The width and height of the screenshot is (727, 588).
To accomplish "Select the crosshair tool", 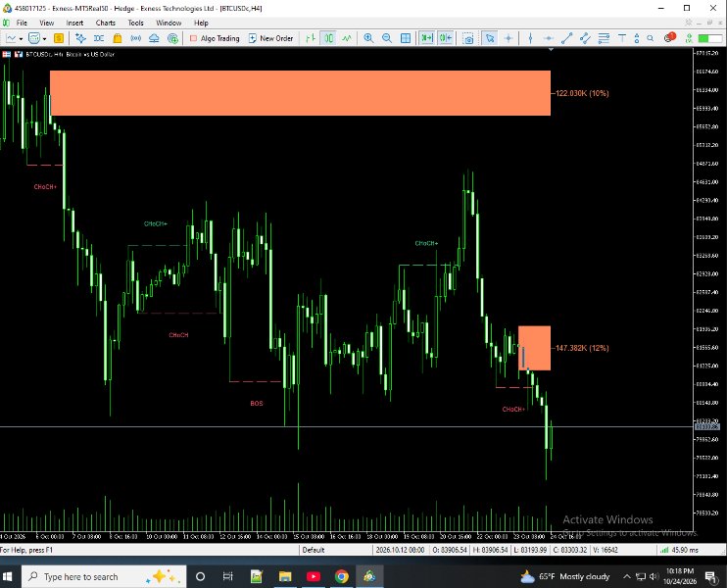I will click(x=509, y=38).
